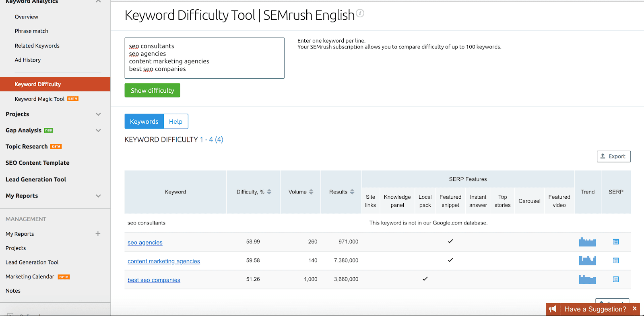Close the Have a Suggestion banner
Viewport: 644px width, 316px height.
(634, 309)
